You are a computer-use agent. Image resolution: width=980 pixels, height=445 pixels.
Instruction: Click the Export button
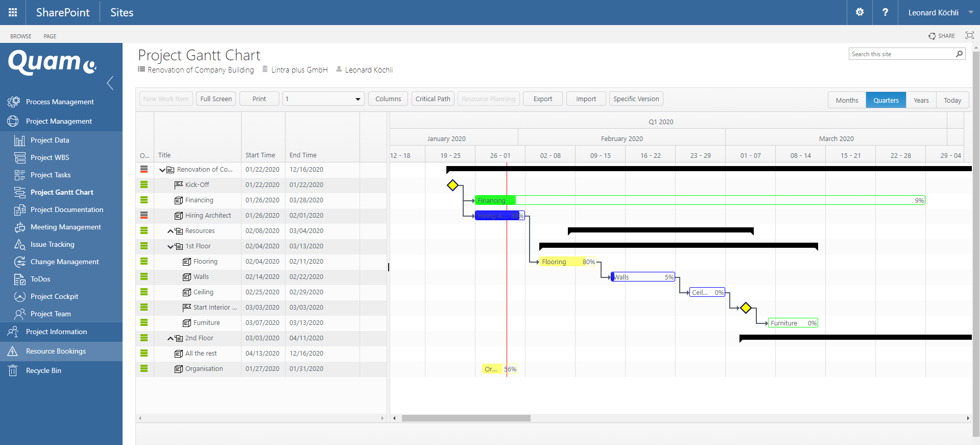click(542, 99)
